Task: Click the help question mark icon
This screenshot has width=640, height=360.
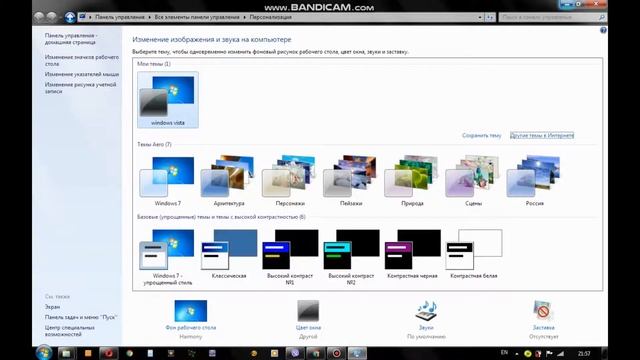Action: pos(603,31)
